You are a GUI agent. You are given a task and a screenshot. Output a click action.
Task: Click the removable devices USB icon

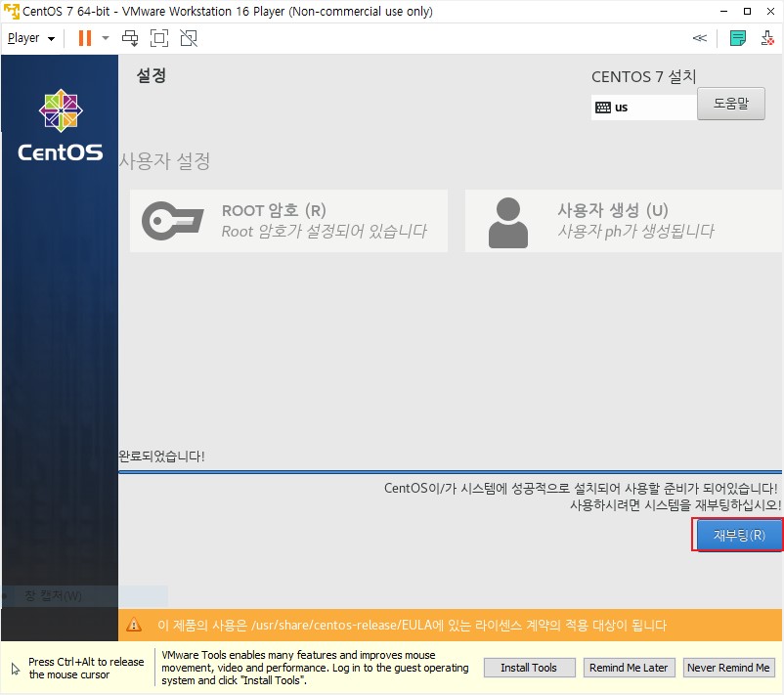pyautogui.click(x=767, y=38)
